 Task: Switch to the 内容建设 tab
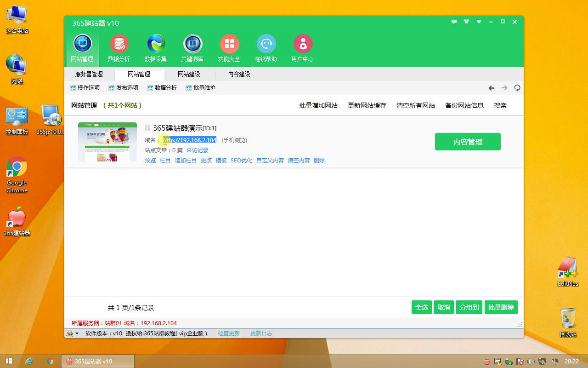pyautogui.click(x=239, y=74)
